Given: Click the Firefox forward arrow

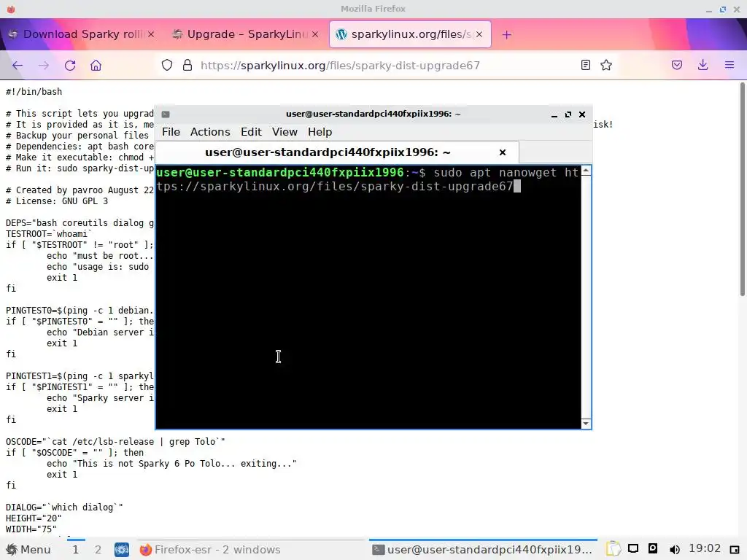Looking at the screenshot, I should click(43, 65).
